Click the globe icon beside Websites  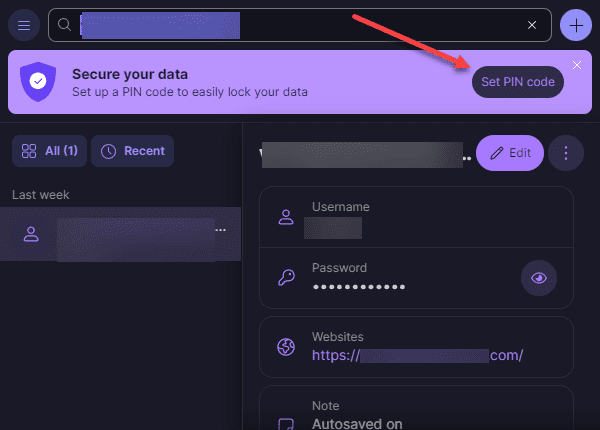tap(286, 347)
